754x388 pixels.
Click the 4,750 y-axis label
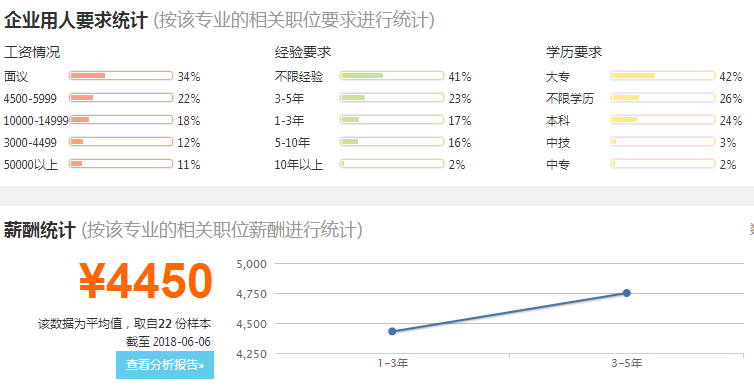click(251, 294)
